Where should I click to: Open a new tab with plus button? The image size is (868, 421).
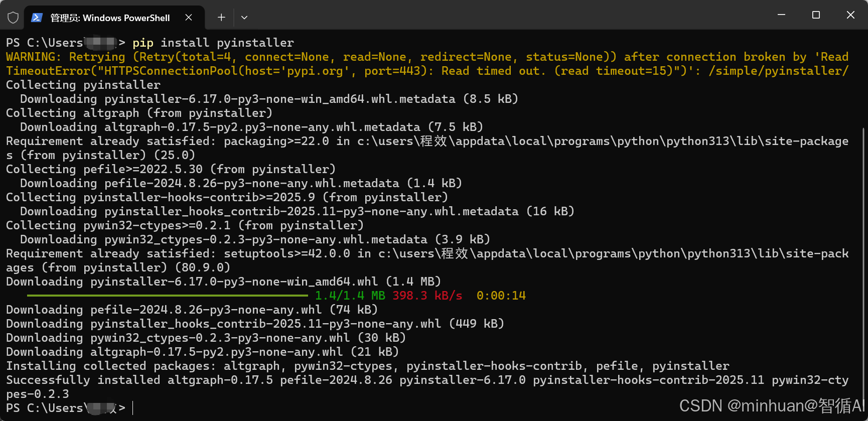[221, 18]
